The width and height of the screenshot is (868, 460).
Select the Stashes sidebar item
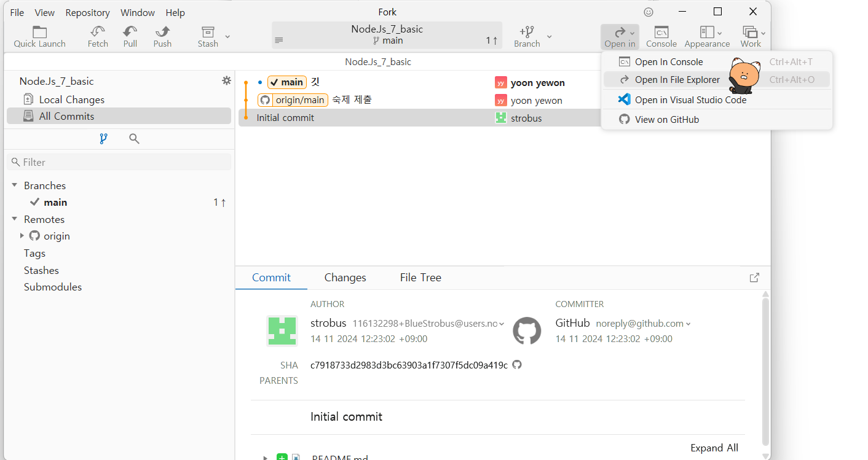pos(41,270)
